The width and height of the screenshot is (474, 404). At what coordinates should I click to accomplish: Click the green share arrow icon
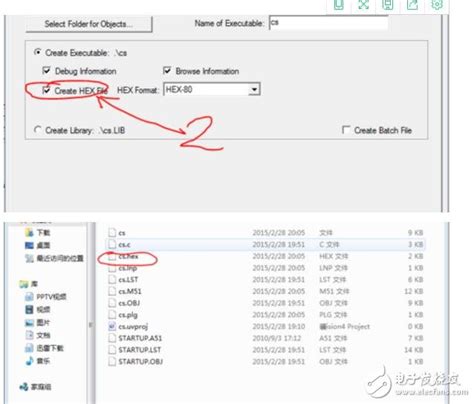[412, 4]
